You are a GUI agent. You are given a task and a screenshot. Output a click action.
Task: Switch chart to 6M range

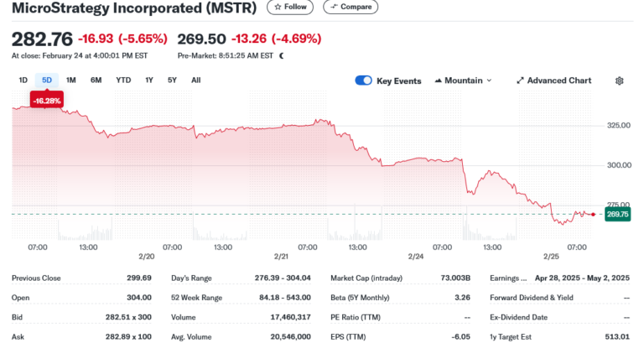pyautogui.click(x=96, y=81)
